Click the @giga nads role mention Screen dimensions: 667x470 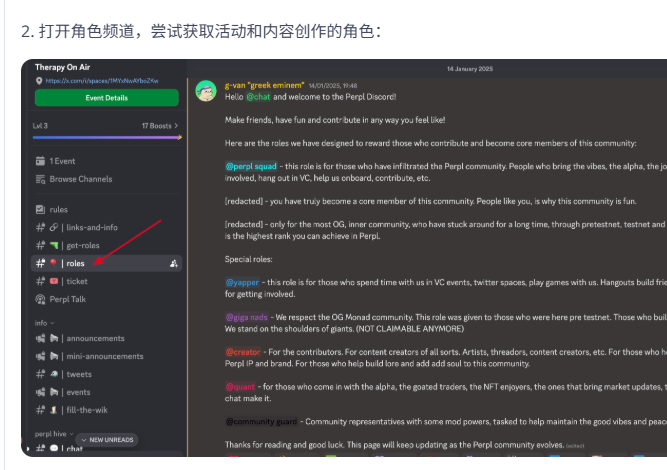[x=247, y=317]
